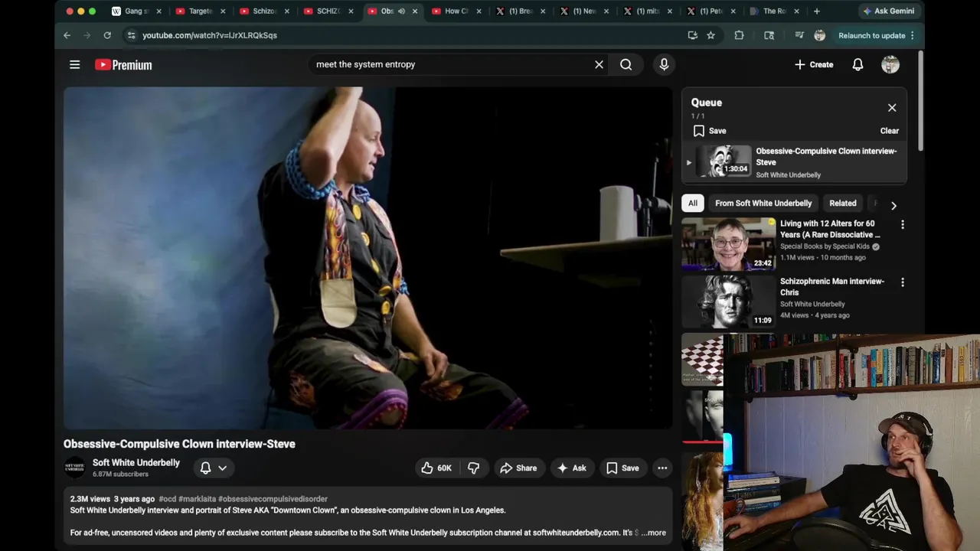Open more actions menu under video
Image resolution: width=980 pixels, height=551 pixels.
pos(662,468)
